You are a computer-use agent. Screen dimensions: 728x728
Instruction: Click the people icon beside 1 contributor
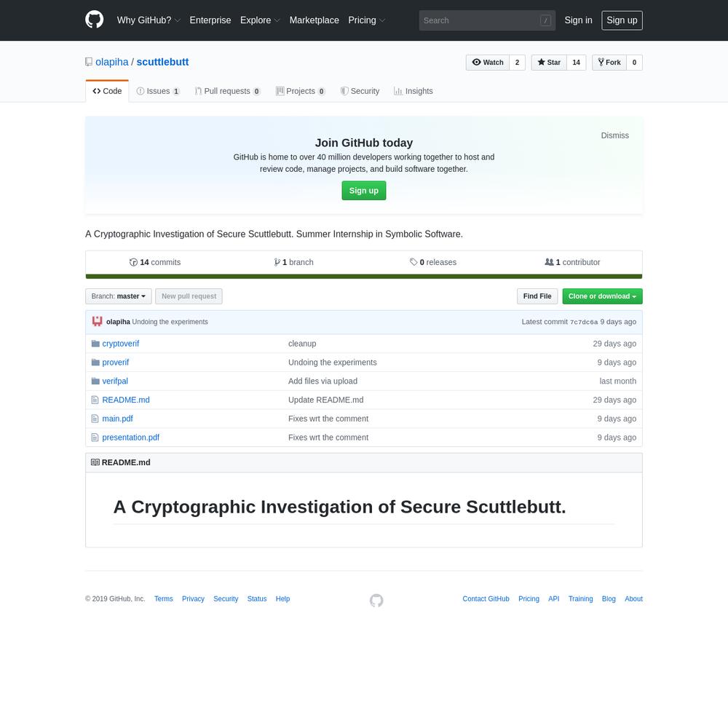tap(549, 262)
